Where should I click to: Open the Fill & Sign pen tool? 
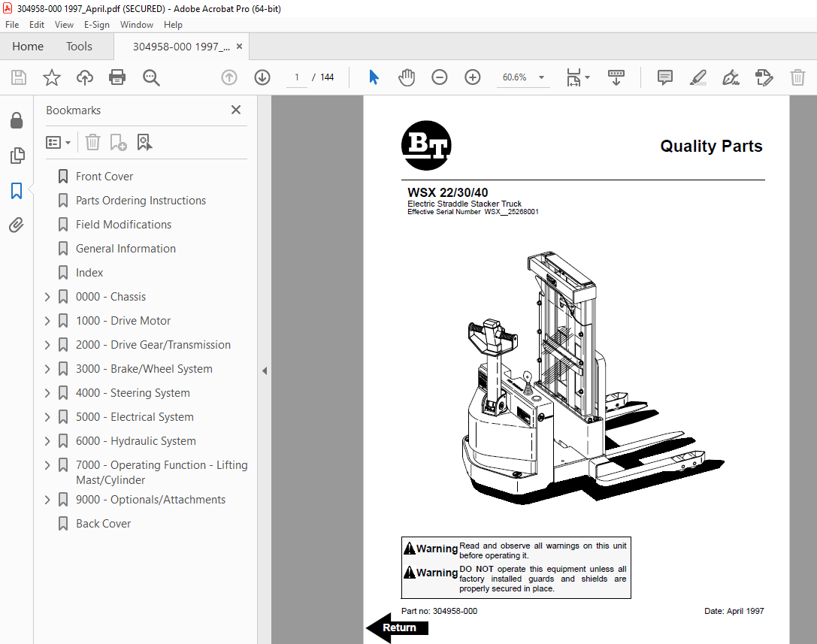731,77
